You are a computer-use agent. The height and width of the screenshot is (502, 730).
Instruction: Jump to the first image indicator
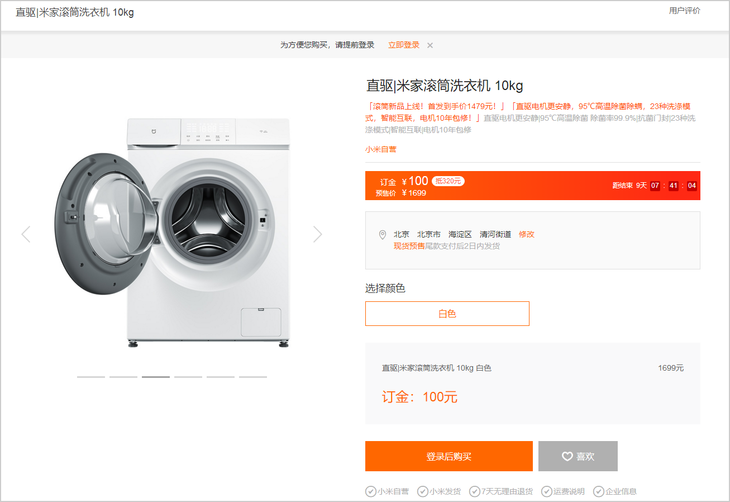pyautogui.click(x=90, y=377)
